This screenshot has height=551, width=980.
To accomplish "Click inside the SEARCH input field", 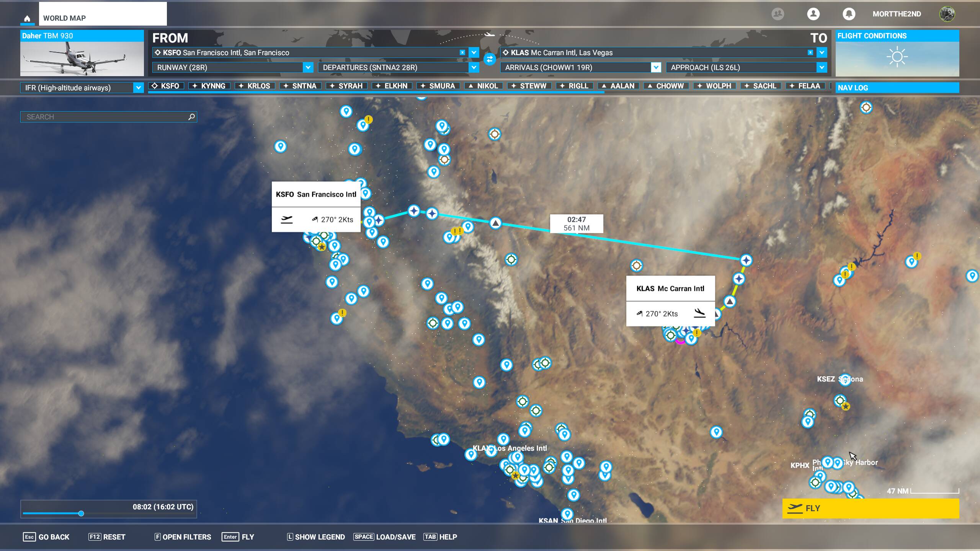I will point(103,117).
